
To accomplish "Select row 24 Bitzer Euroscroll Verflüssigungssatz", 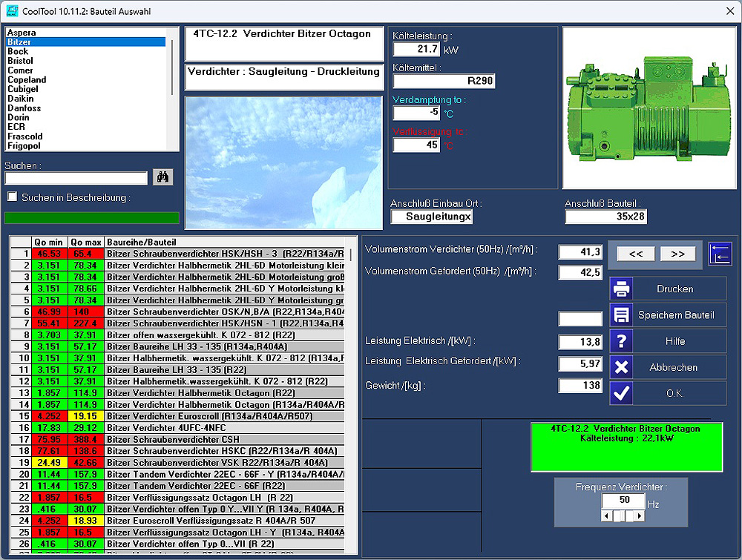I will tap(178, 521).
